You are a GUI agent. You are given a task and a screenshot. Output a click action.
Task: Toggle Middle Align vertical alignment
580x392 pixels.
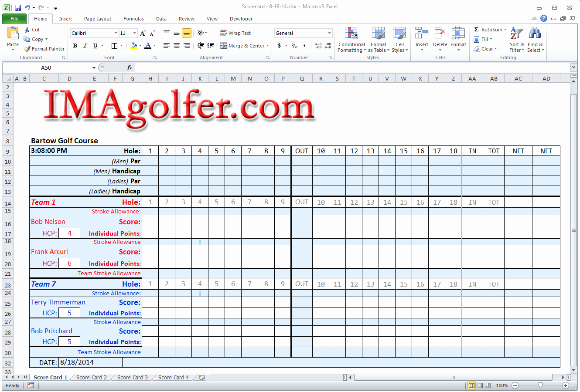click(x=177, y=33)
